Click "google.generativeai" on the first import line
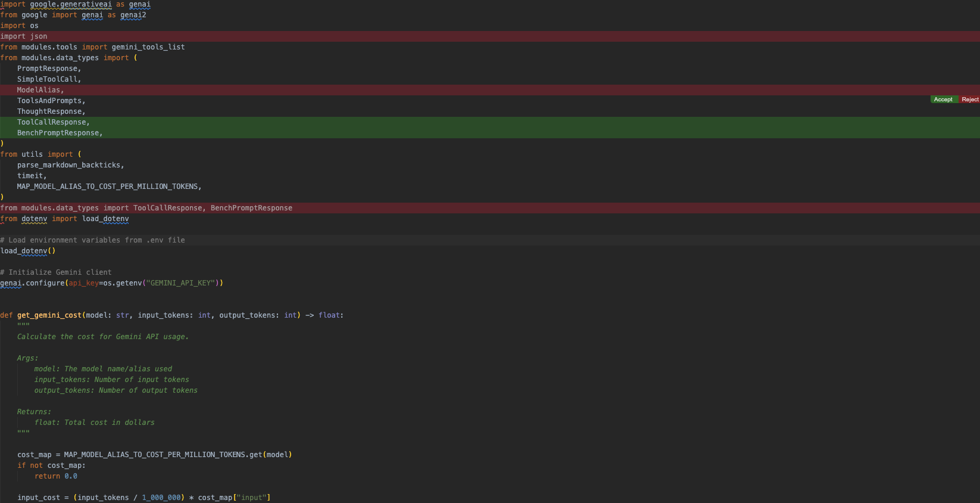The height and width of the screenshot is (503, 980). point(71,4)
